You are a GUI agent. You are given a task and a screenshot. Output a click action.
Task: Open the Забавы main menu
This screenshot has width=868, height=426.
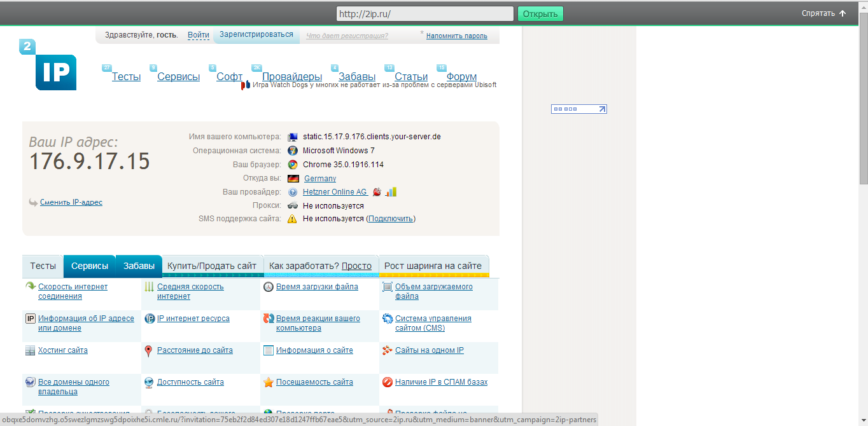tap(357, 77)
